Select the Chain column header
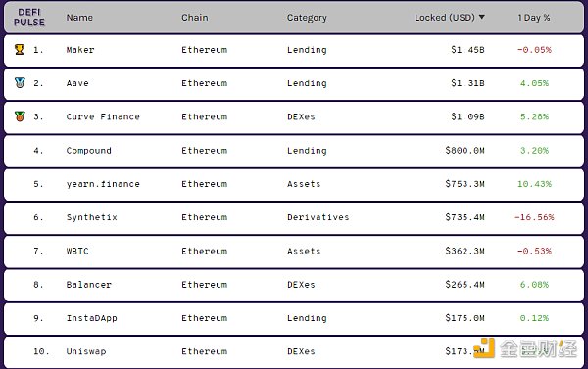Viewport: 588px width, 369px height. pos(195,18)
